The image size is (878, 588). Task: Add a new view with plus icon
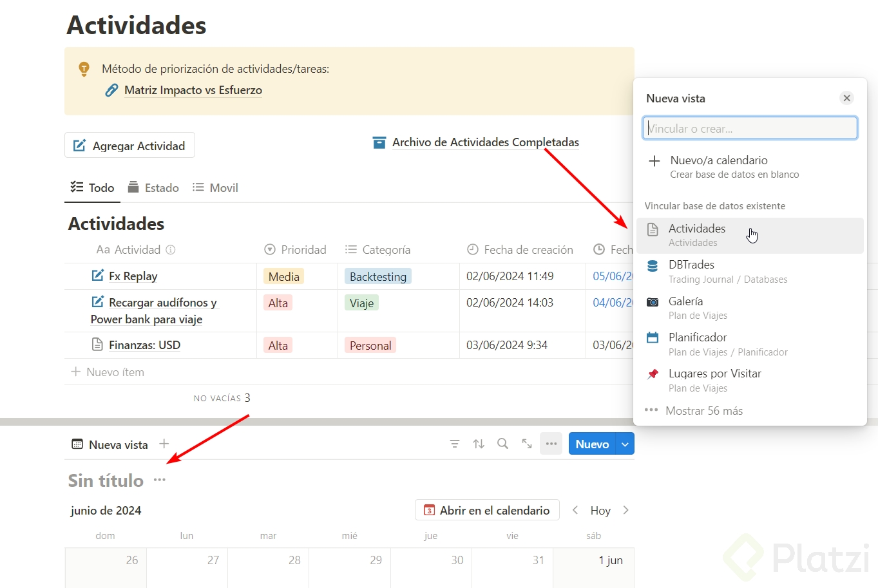pos(164,444)
